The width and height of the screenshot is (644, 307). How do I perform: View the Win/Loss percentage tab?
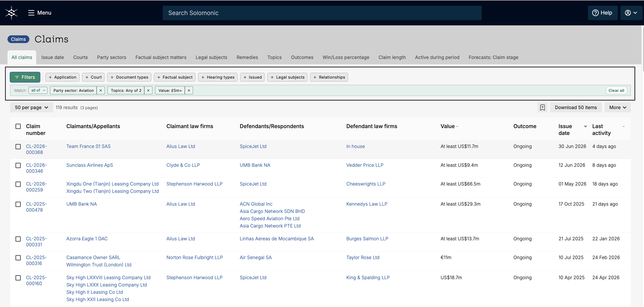(346, 57)
